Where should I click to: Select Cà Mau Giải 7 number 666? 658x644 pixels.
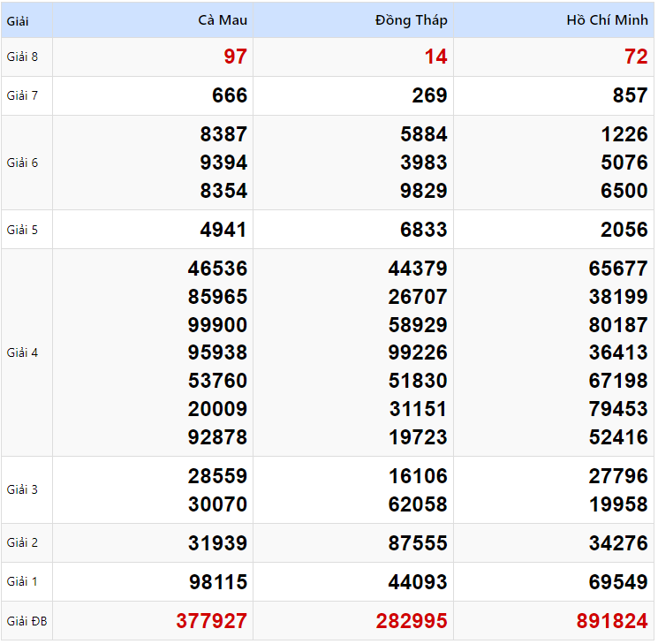[230, 95]
